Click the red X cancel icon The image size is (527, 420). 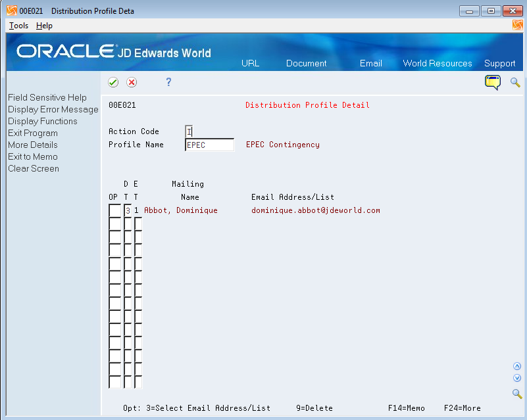tap(132, 82)
